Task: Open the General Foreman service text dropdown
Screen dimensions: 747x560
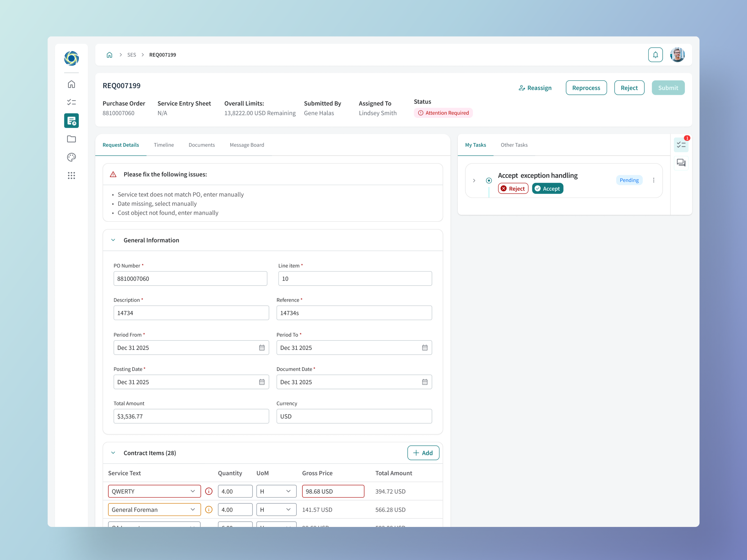Action: (154, 509)
